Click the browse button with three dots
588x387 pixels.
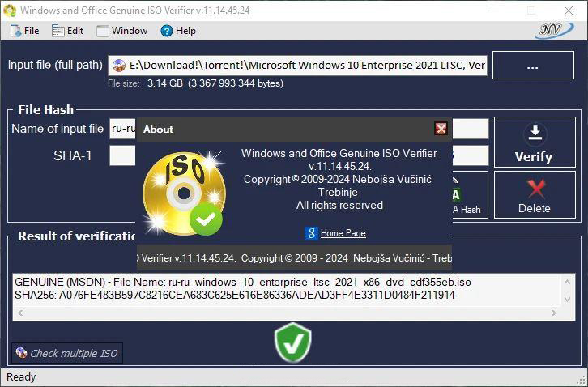pos(533,66)
